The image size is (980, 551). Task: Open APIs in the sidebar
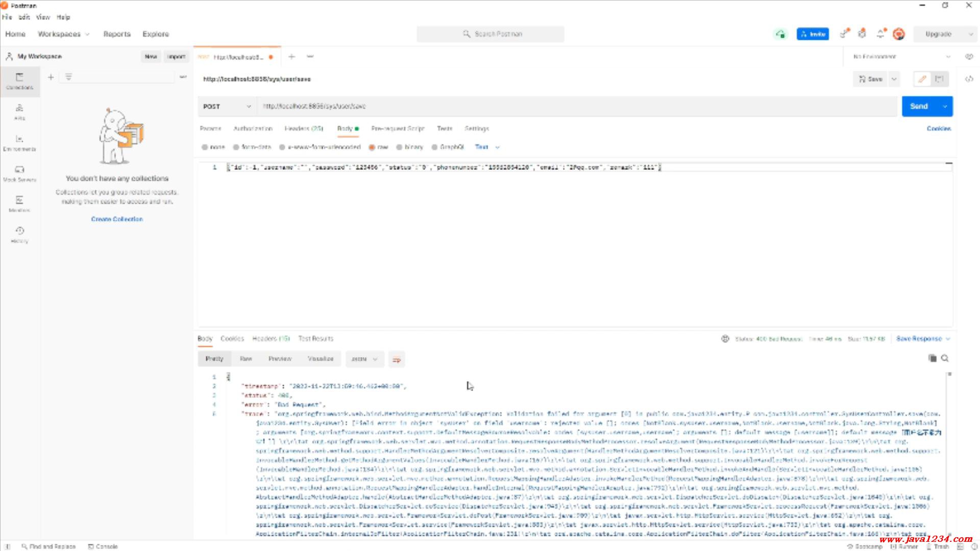(19, 112)
